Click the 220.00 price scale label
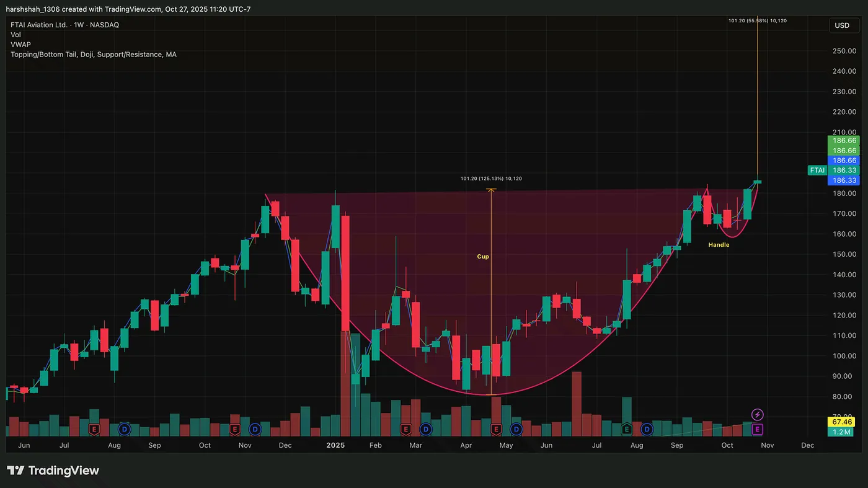This screenshot has height=488, width=868. coord(845,112)
